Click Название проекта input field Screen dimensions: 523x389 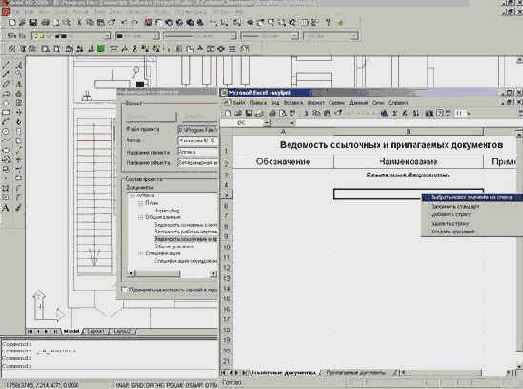(197, 152)
